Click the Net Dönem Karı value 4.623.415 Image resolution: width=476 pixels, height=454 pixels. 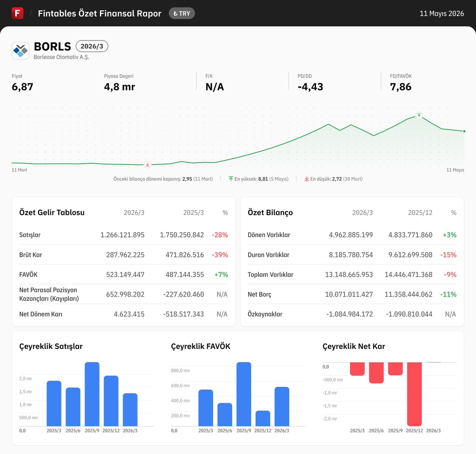pos(129,314)
